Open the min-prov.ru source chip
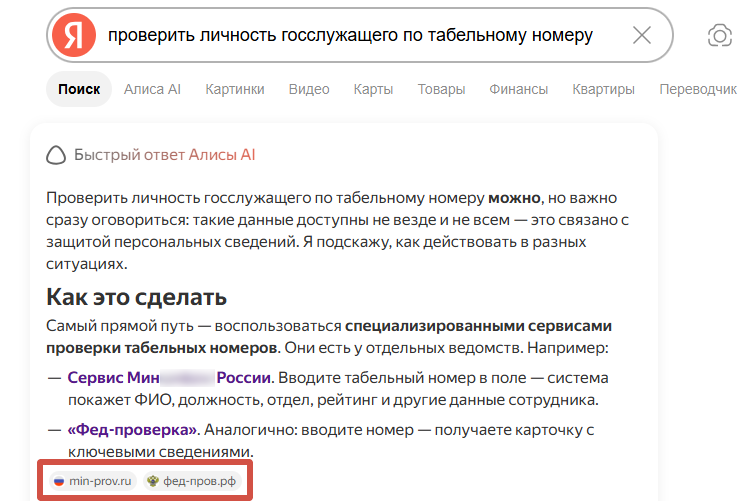Viewport: 750px width, 501px height. point(93,481)
